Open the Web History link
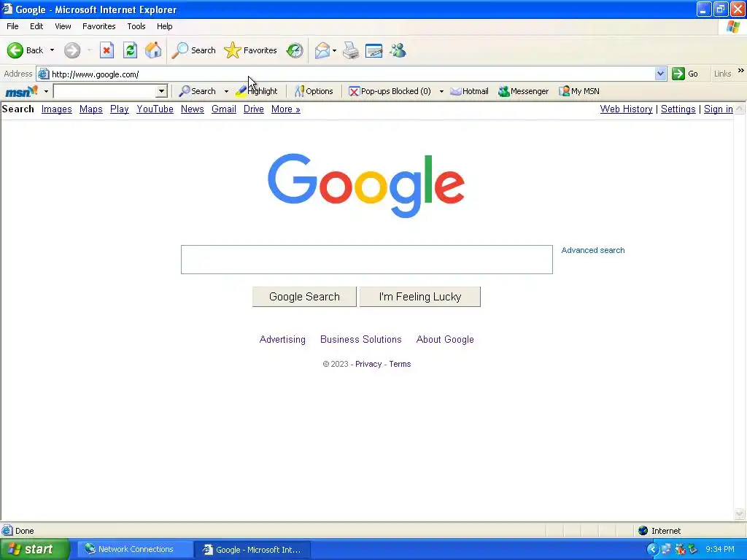The image size is (747, 560). 626,109
